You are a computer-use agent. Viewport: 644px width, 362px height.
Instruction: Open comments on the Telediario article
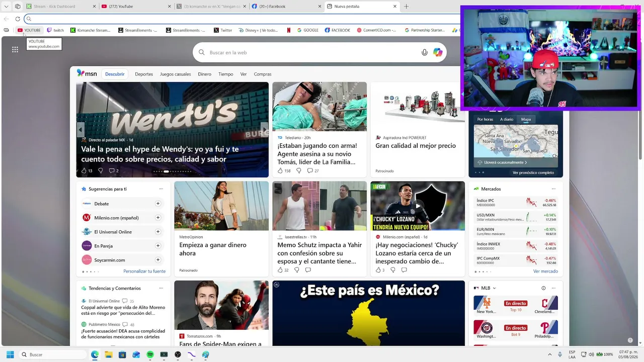point(313,171)
